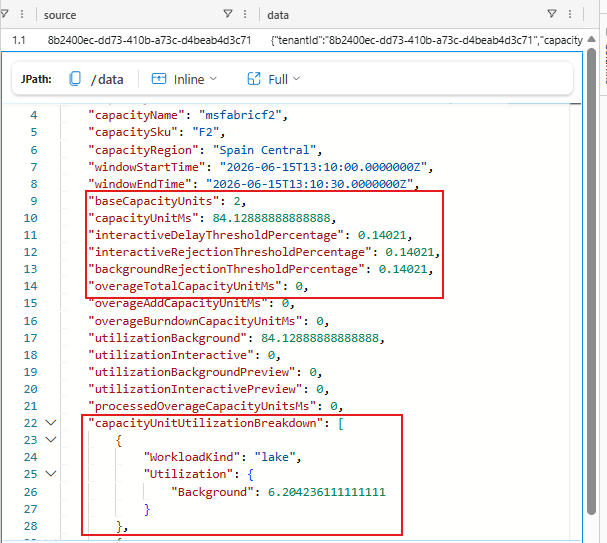The image size is (607, 543).
Task: Click the utilizationInteractive key
Action: pos(171,355)
